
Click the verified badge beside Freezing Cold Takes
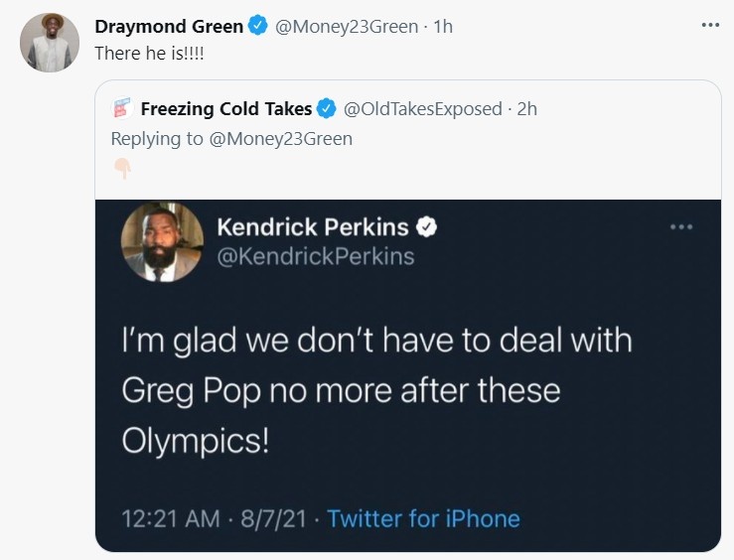click(327, 108)
